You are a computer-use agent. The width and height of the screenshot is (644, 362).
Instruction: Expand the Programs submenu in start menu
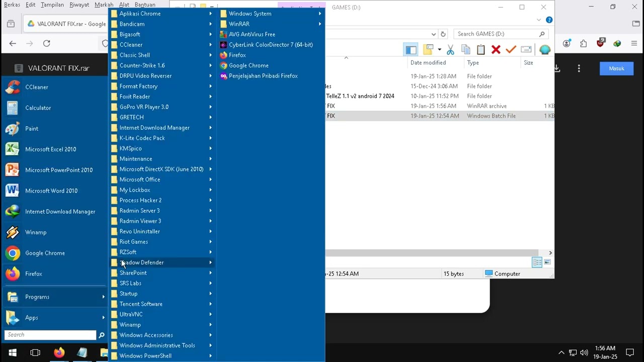(x=54, y=297)
